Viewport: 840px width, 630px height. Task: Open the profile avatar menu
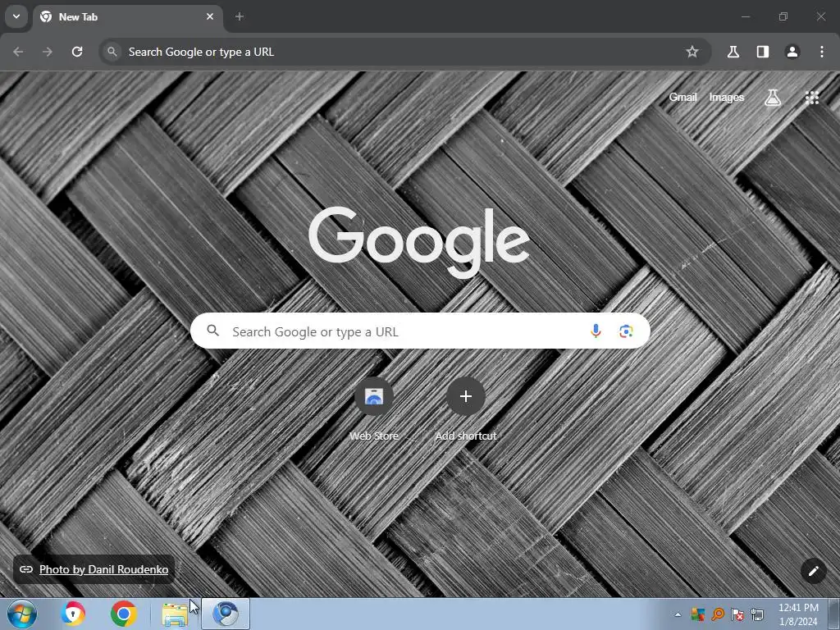792,52
